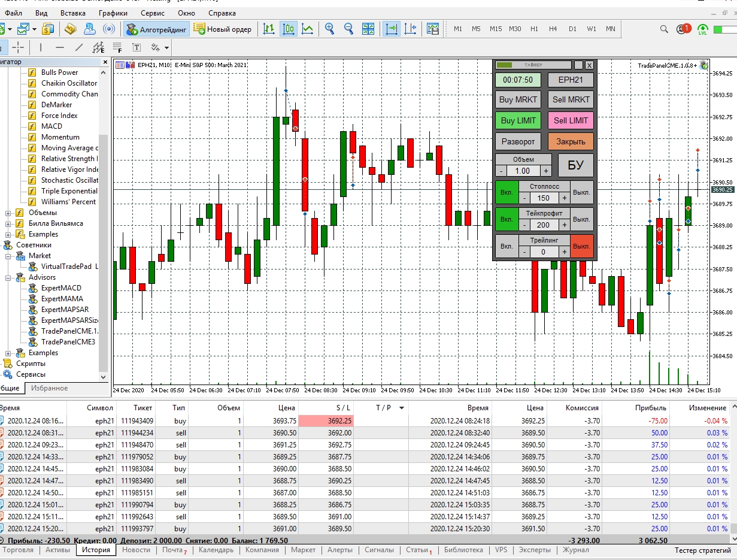
Task: Open the Вставка menu
Action: click(73, 13)
